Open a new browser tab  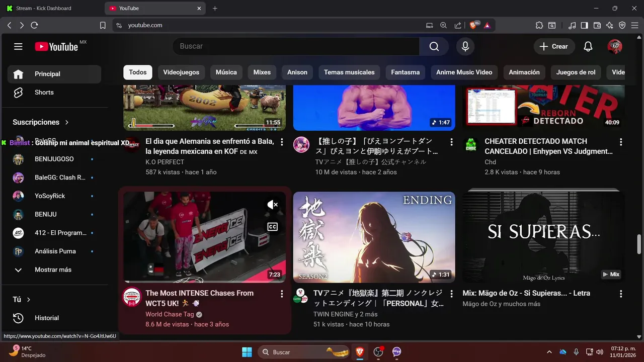[215, 8]
